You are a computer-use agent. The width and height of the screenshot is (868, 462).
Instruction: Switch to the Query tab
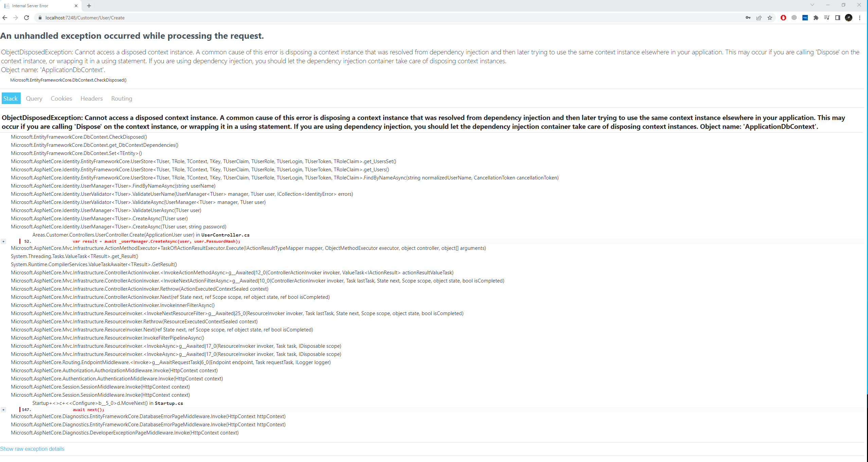[x=34, y=99]
